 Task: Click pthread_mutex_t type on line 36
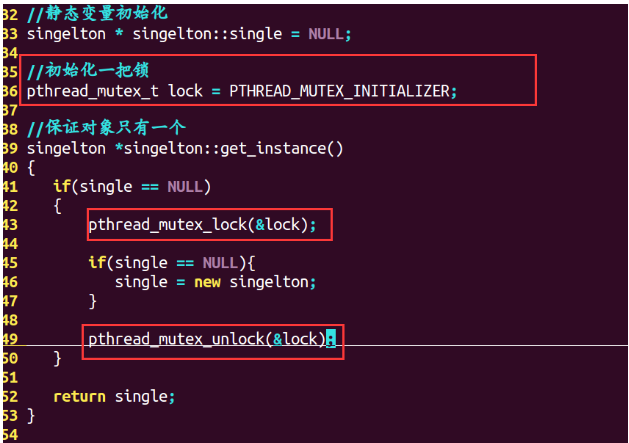click(93, 91)
